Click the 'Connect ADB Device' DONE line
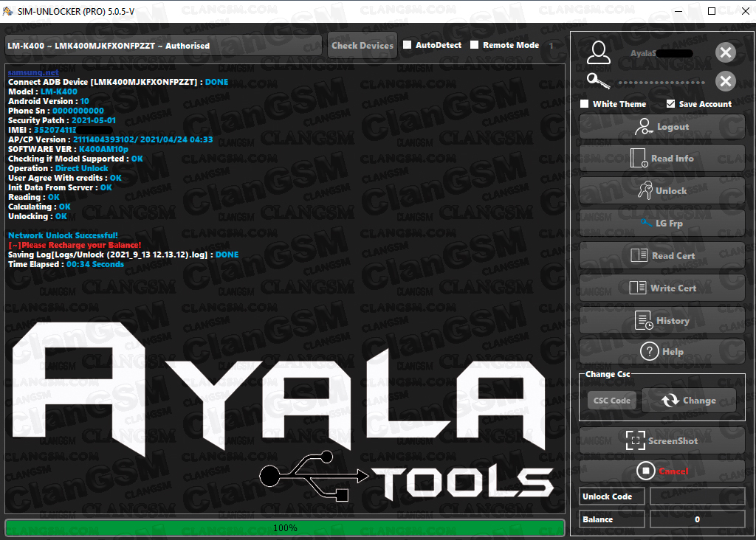The image size is (756, 540). [x=118, y=82]
